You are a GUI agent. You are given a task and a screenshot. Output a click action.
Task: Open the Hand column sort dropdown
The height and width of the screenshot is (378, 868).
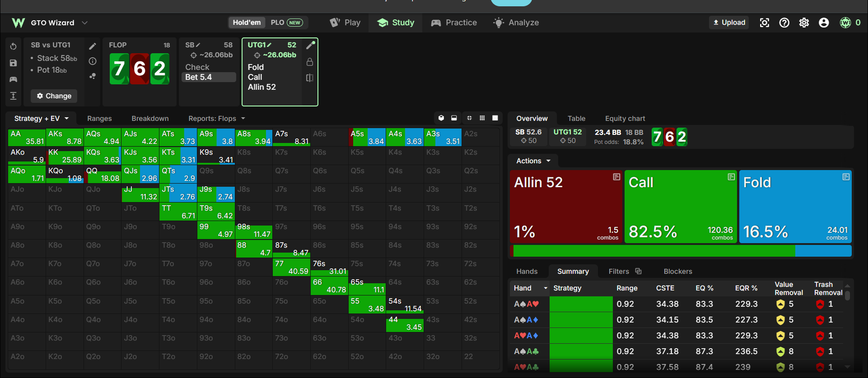pyautogui.click(x=546, y=288)
